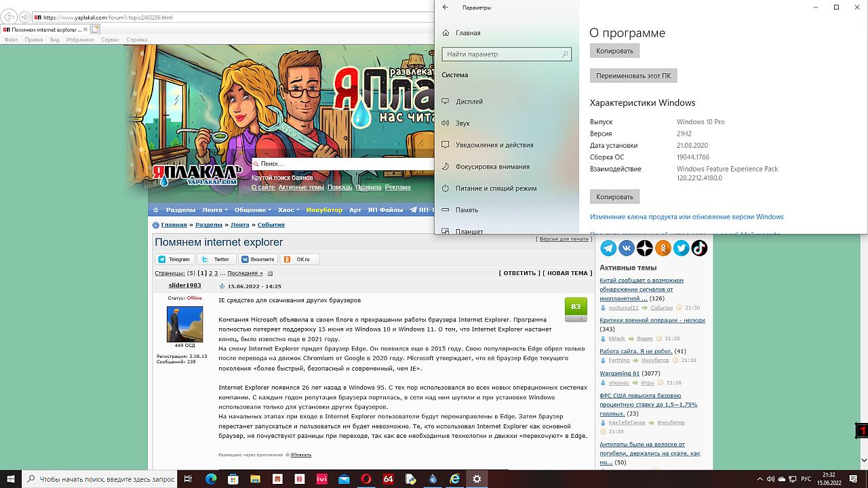Viewport: 868px width, 488px height.
Task: Click НОВАЯ ТЕМА to create topic
Action: (567, 273)
